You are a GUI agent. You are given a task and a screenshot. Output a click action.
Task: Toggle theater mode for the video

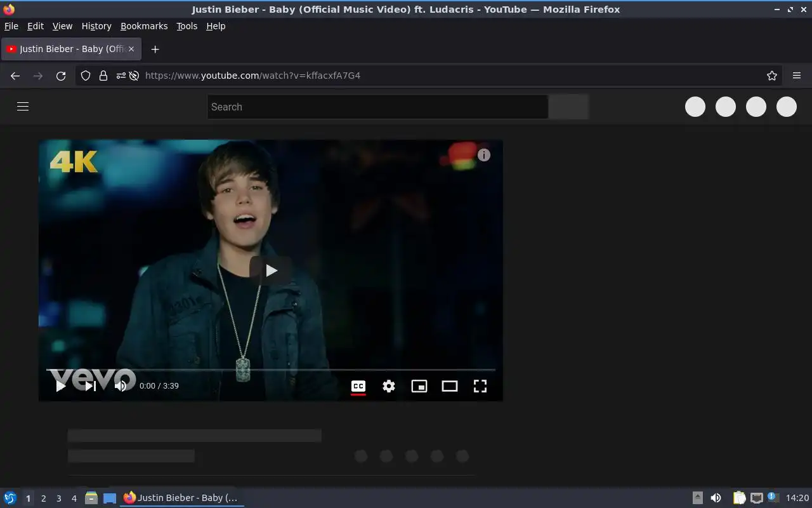click(450, 386)
